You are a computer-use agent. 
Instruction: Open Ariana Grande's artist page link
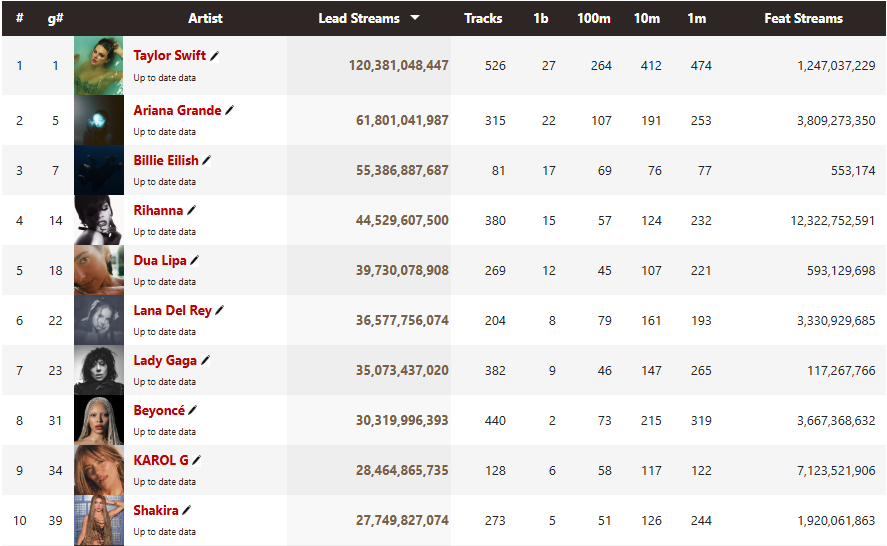click(177, 110)
